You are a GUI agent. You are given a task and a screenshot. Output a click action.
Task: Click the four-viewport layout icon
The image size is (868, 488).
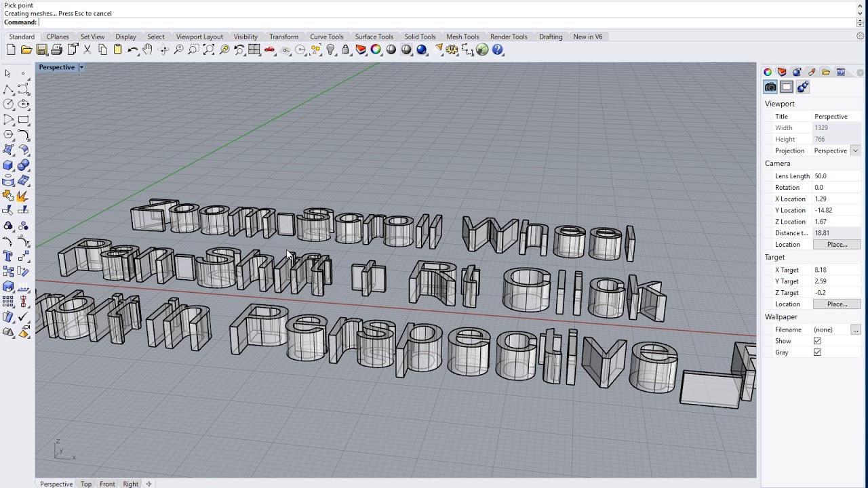[x=254, y=49]
